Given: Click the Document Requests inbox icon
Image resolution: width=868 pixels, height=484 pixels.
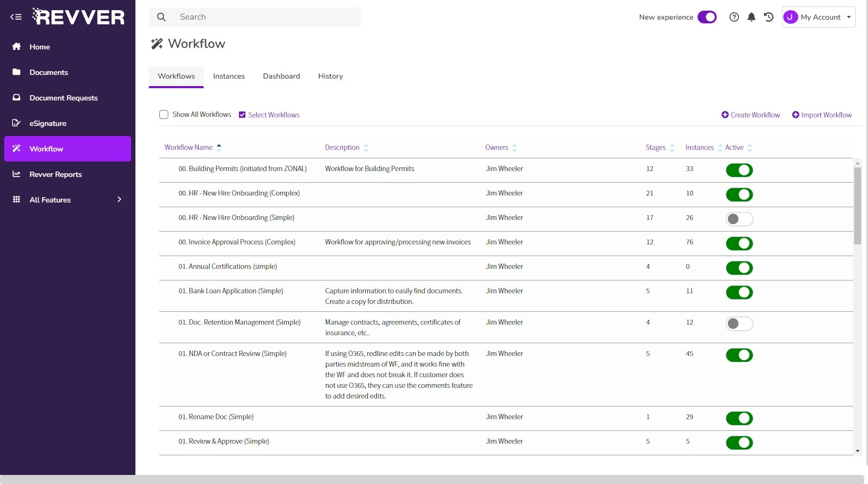Looking at the screenshot, I should click(x=16, y=98).
